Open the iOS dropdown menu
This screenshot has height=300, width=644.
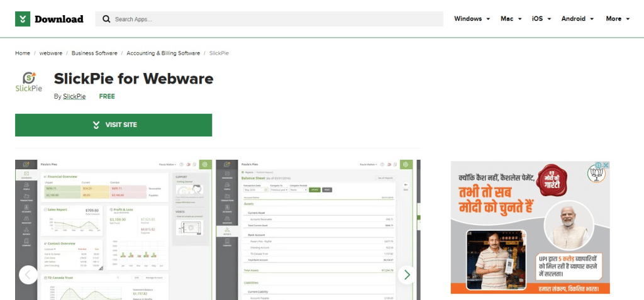(x=541, y=19)
